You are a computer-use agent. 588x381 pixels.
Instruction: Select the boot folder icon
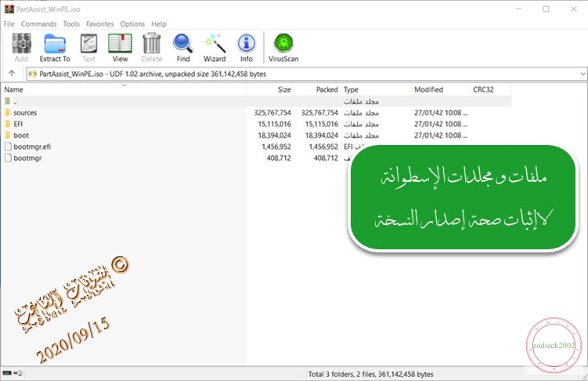[8, 135]
